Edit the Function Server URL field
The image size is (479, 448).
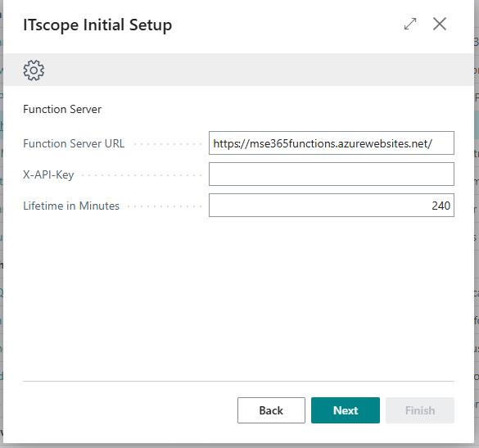pos(332,143)
